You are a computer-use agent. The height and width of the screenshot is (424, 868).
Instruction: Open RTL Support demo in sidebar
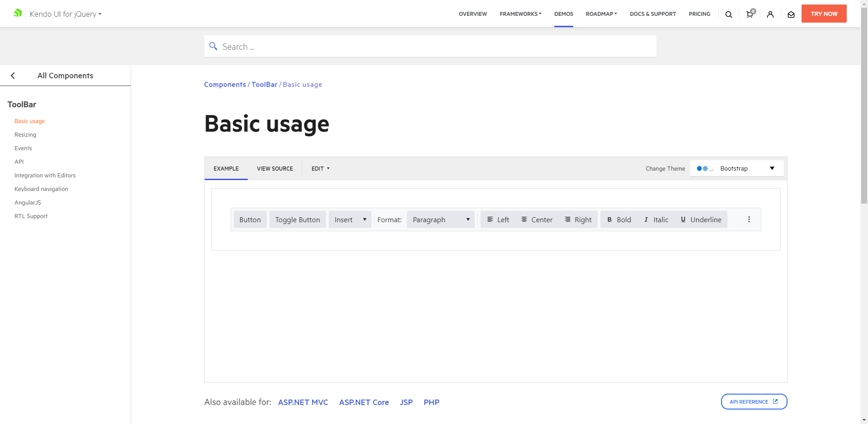[x=31, y=216]
